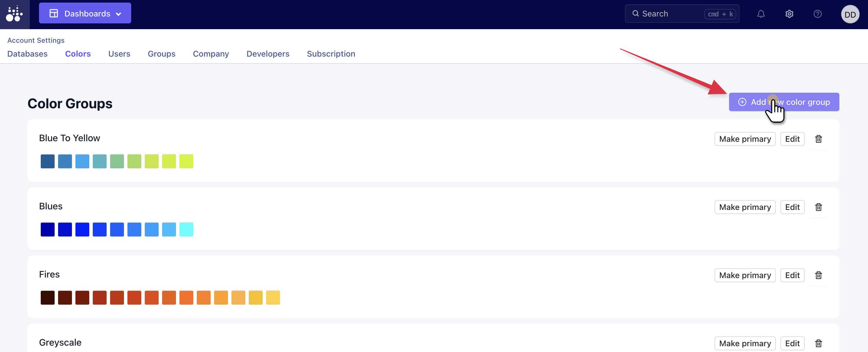Click the app logo home icon

[14, 14]
